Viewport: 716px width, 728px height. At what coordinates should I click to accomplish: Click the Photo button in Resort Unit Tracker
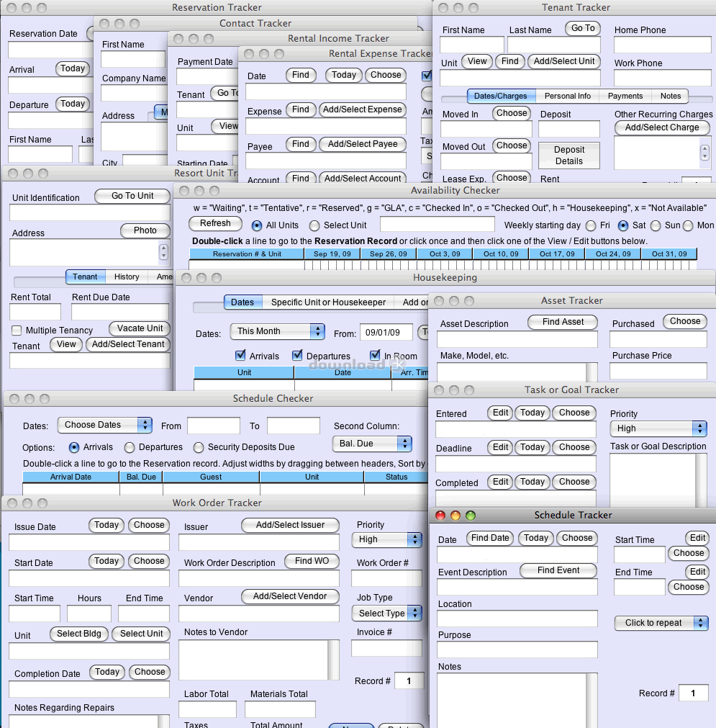click(145, 230)
